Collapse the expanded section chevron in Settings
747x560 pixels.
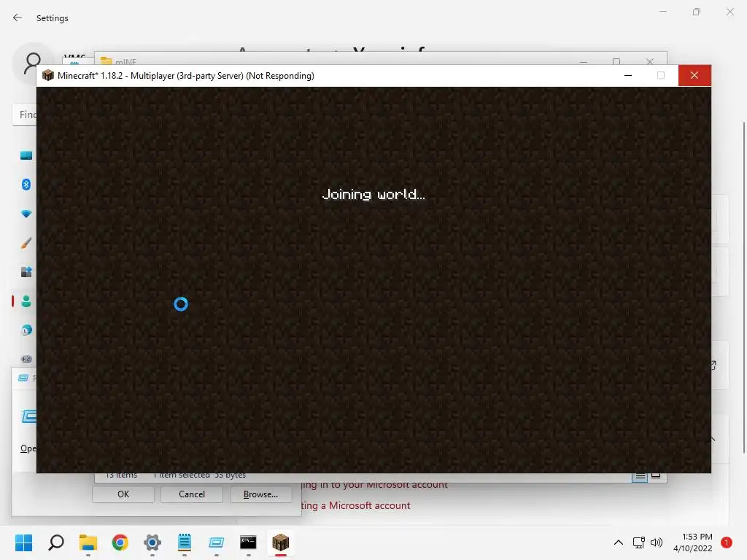(x=713, y=438)
